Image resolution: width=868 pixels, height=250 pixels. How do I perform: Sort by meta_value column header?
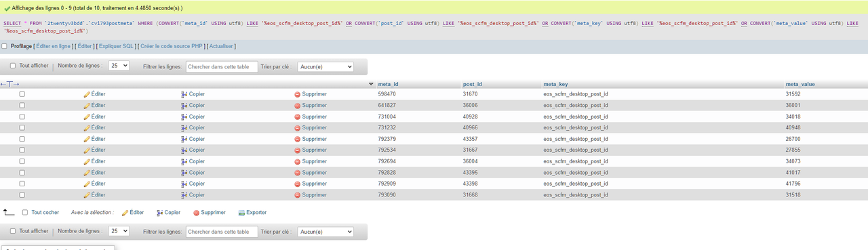pyautogui.click(x=800, y=84)
